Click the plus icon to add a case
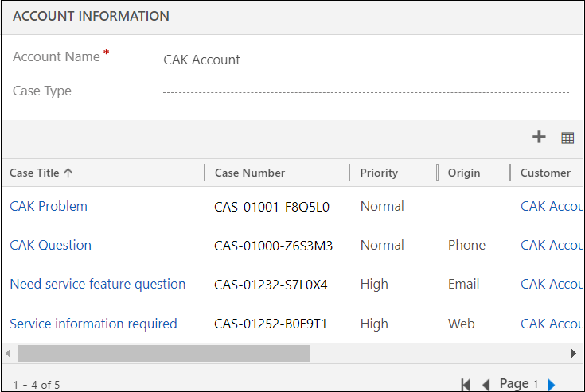 click(539, 138)
